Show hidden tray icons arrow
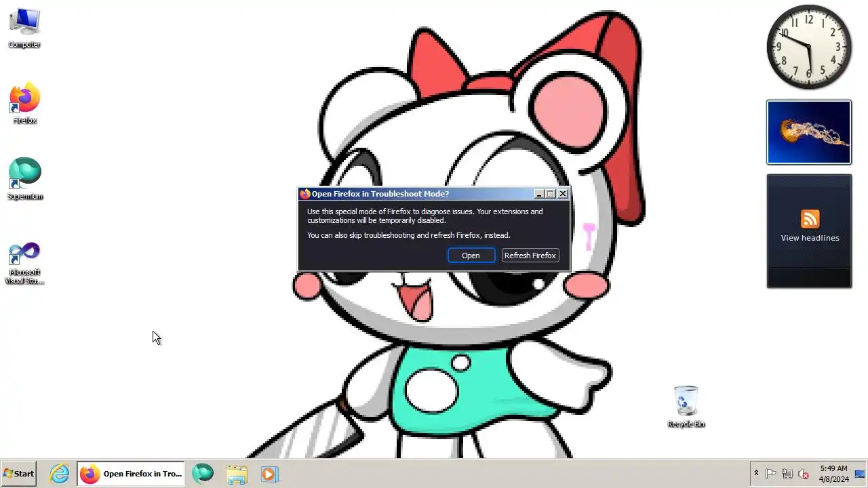 pos(756,473)
